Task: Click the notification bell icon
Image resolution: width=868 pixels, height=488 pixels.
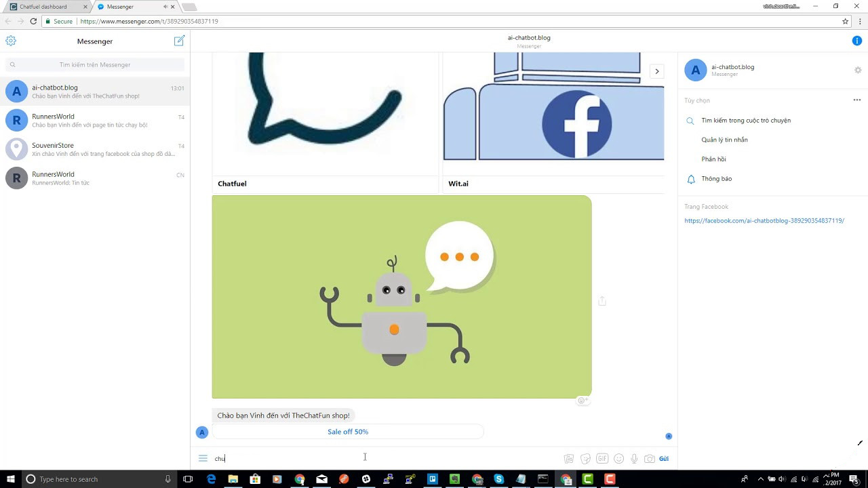Action: point(691,179)
